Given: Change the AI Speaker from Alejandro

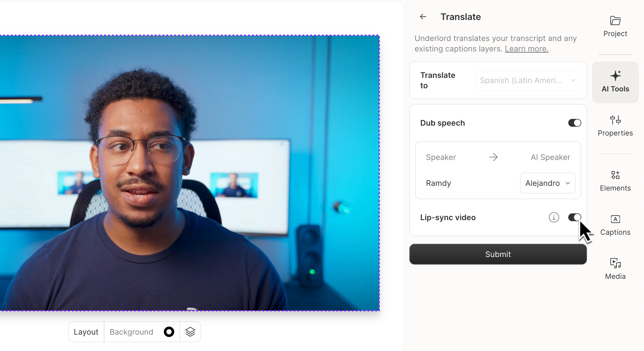Looking at the screenshot, I should (547, 183).
